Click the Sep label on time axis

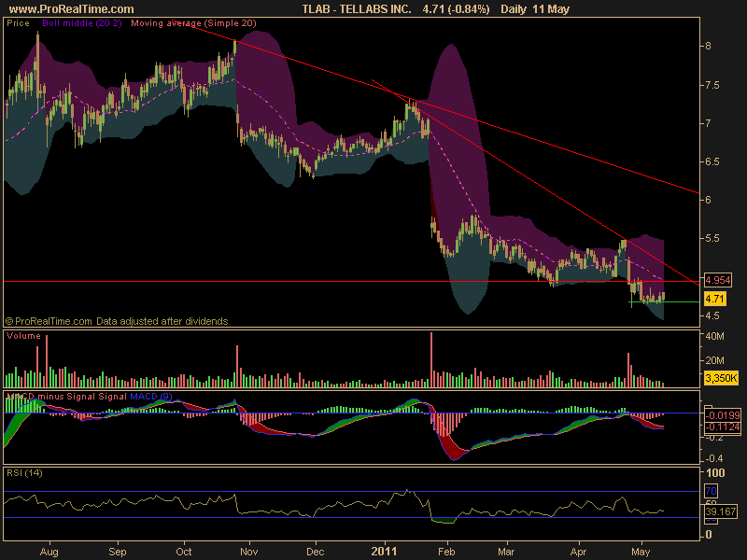coord(118,552)
